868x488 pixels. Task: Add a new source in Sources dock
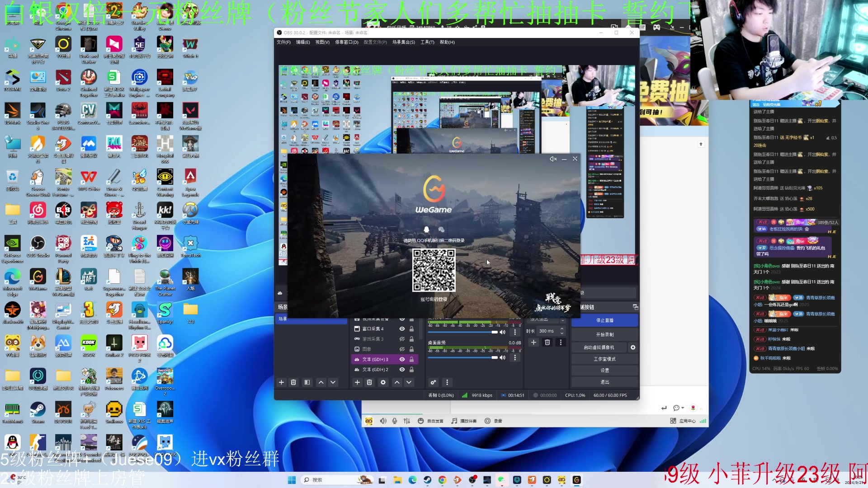pyautogui.click(x=357, y=382)
